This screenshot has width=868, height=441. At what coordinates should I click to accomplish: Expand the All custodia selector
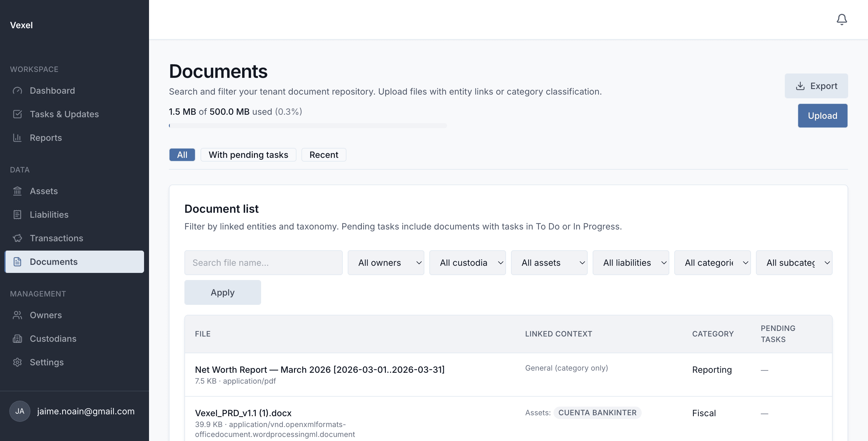point(468,263)
